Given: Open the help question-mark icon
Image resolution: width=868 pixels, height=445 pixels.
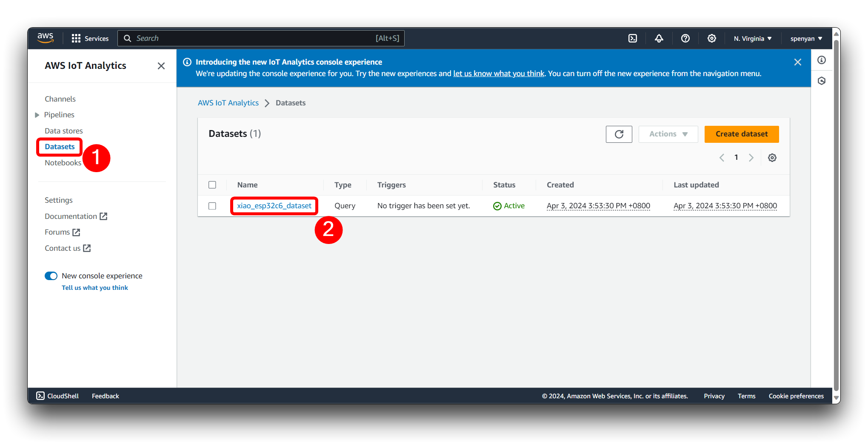Looking at the screenshot, I should tap(685, 38).
